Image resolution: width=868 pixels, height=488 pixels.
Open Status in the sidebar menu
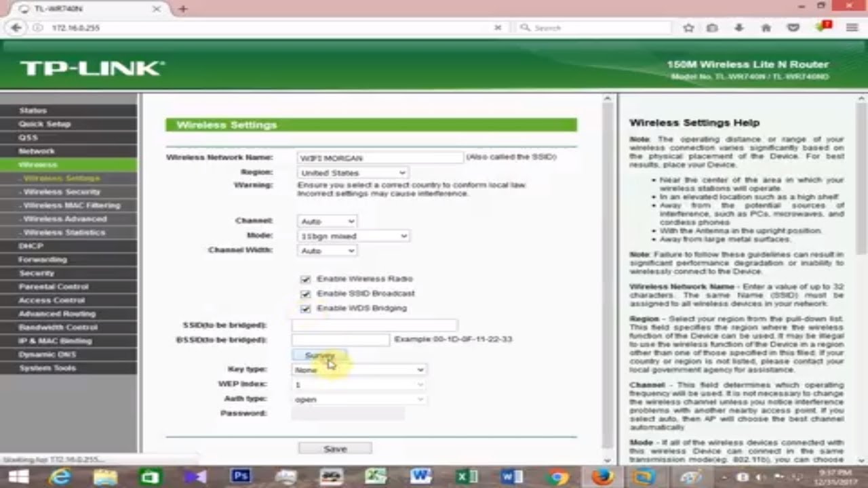click(68, 110)
